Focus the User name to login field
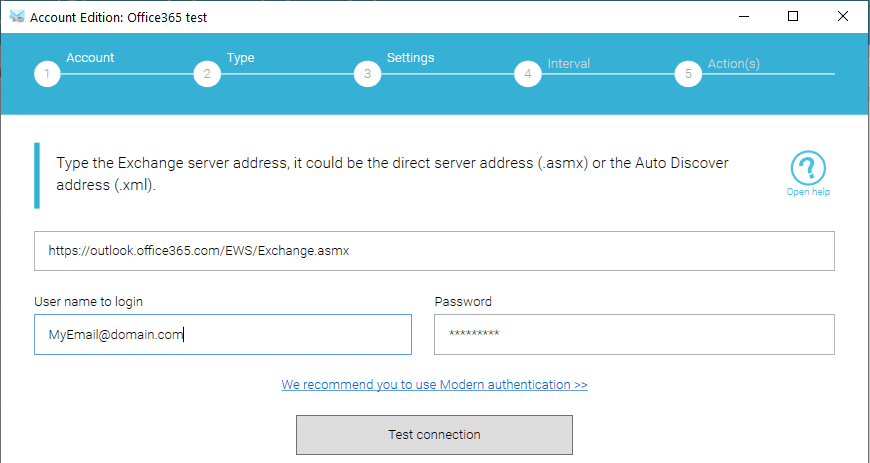 [x=222, y=334]
